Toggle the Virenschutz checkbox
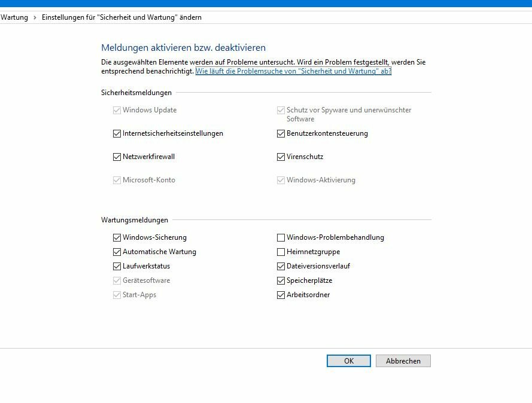This screenshot has height=403, width=532. [x=281, y=157]
